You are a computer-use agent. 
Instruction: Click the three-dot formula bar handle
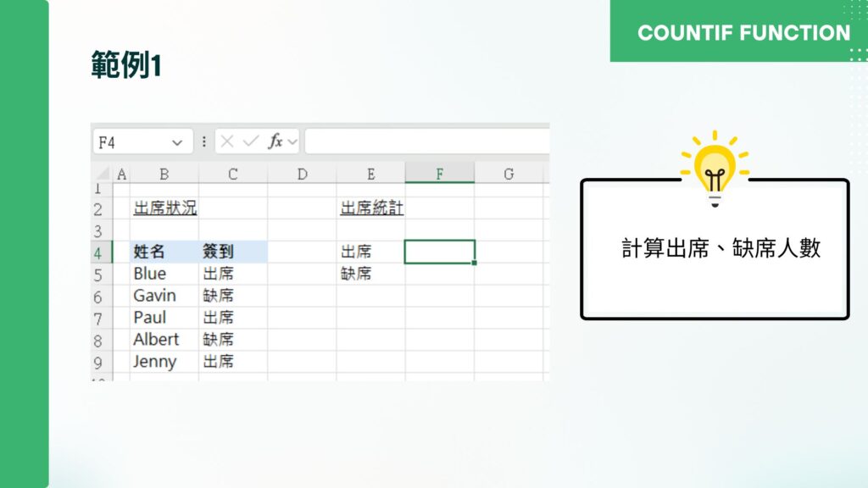coord(204,141)
